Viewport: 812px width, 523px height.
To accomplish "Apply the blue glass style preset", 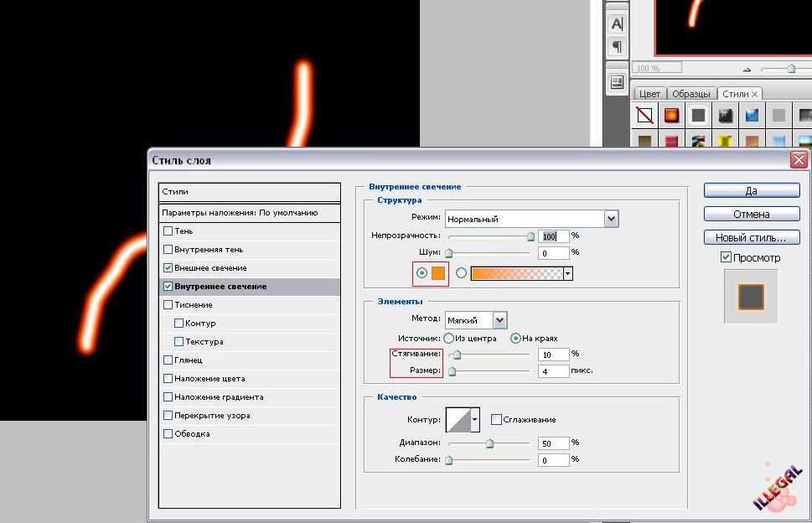I will pyautogui.click(x=753, y=115).
